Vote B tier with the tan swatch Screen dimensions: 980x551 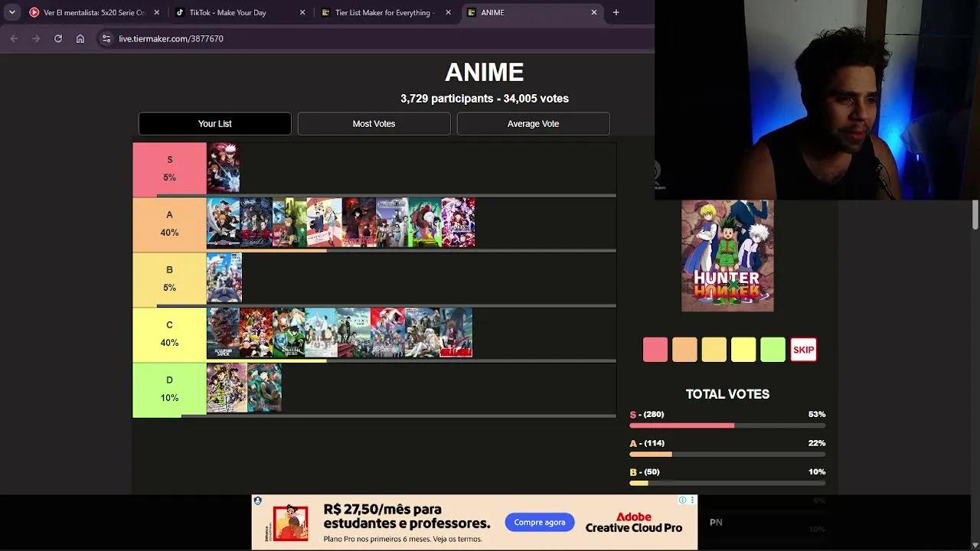pyautogui.click(x=714, y=350)
